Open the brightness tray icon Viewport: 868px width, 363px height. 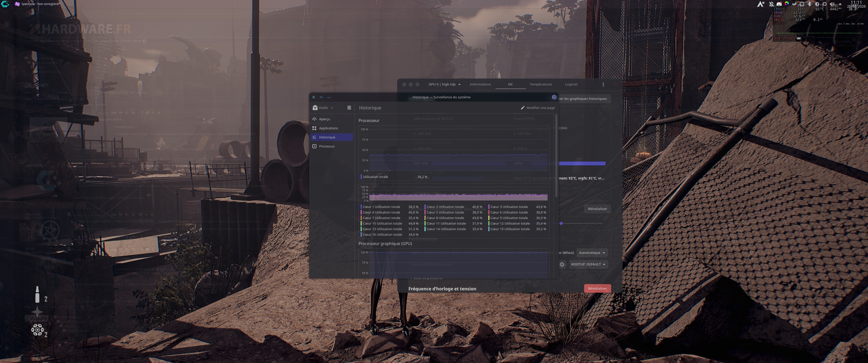click(x=817, y=4)
